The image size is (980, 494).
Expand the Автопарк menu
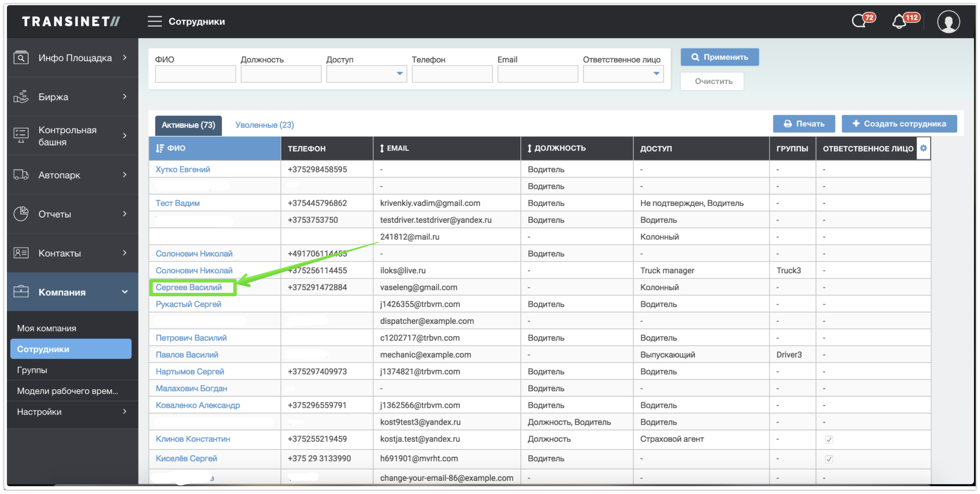pos(125,175)
